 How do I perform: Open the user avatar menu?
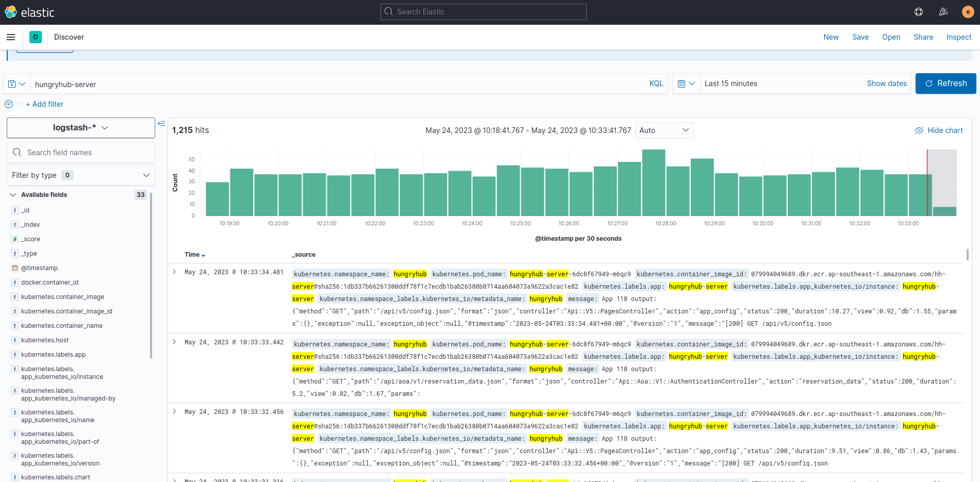pos(968,12)
